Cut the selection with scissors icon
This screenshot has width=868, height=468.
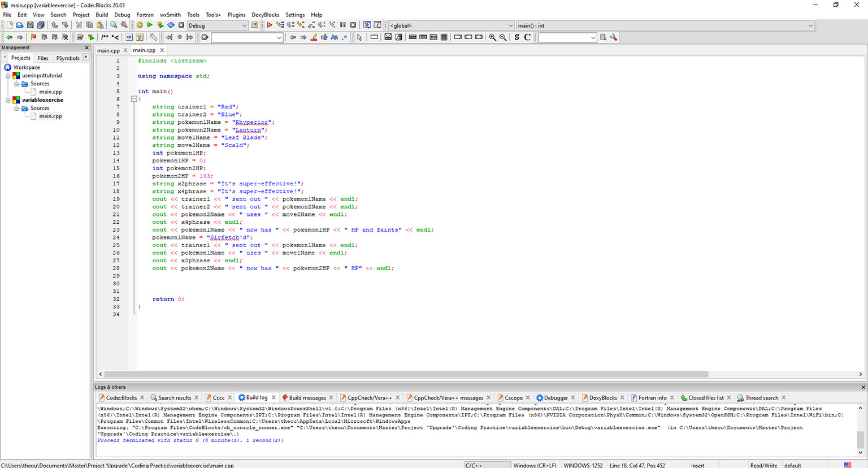79,25
